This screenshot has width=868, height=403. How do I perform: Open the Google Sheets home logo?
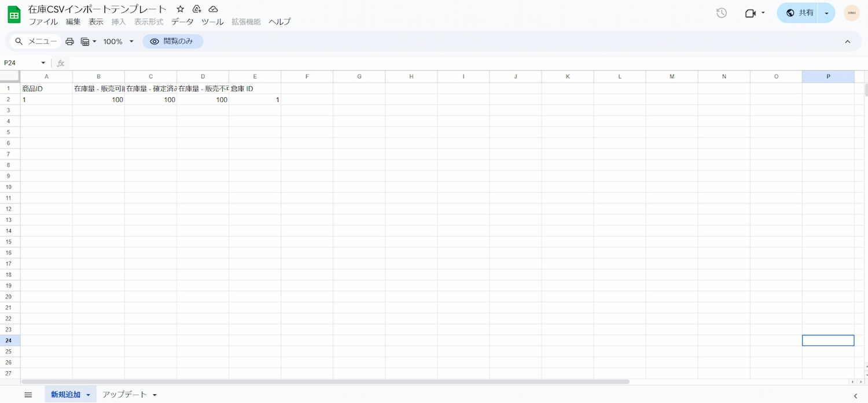[14, 14]
